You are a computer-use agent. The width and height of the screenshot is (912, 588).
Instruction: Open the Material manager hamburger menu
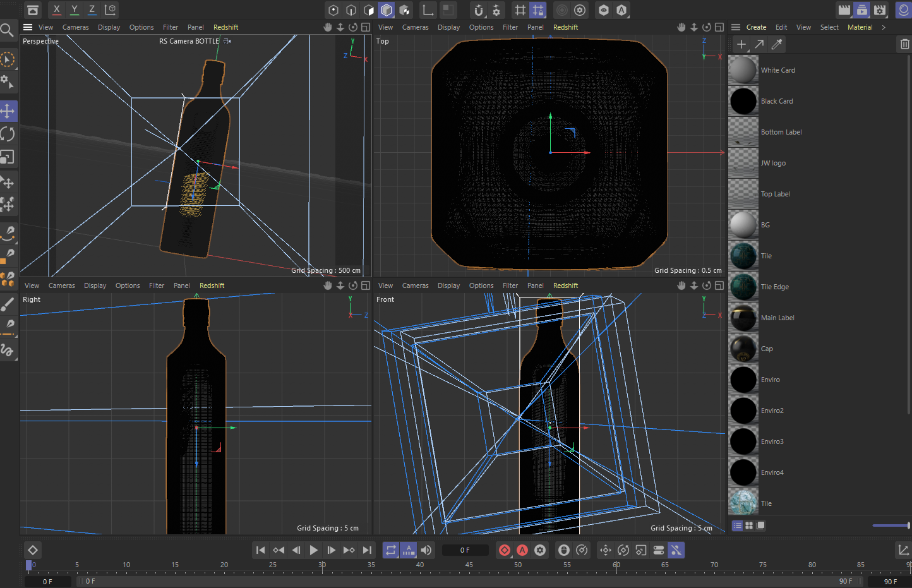pyautogui.click(x=736, y=27)
